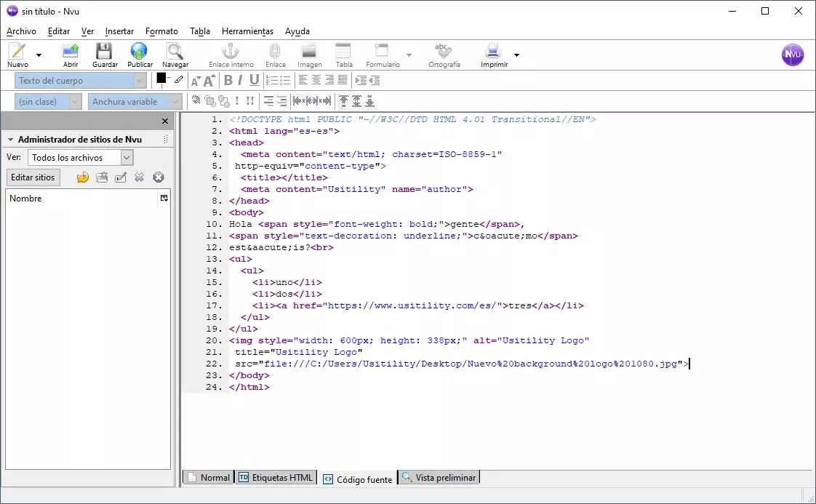This screenshot has height=504, width=816.
Task: Click the black text color swatch
Action: click(161, 79)
